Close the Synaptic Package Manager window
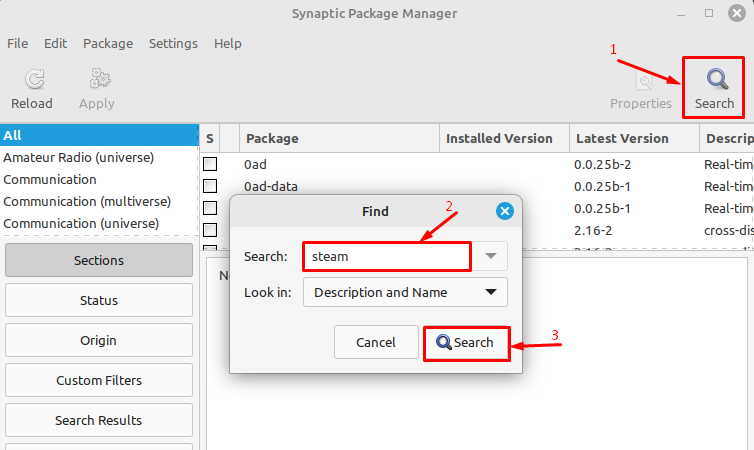Image resolution: width=754 pixels, height=450 pixels. pos(735,13)
